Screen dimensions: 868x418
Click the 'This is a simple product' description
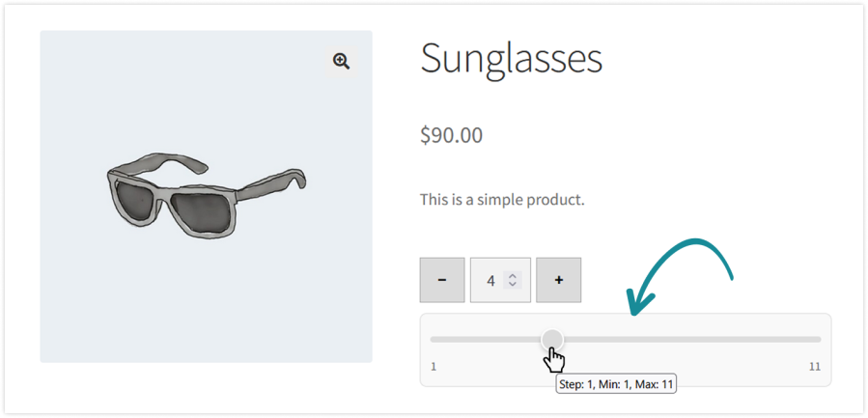(x=502, y=201)
